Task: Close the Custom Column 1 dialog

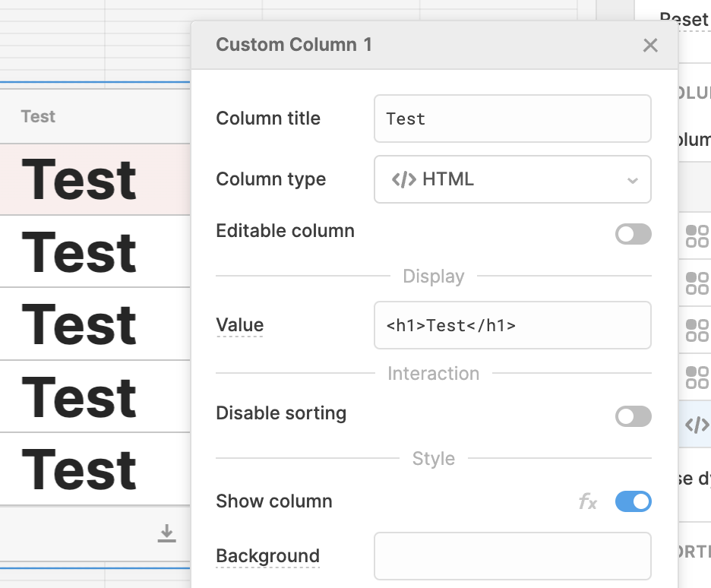Action: pos(650,45)
